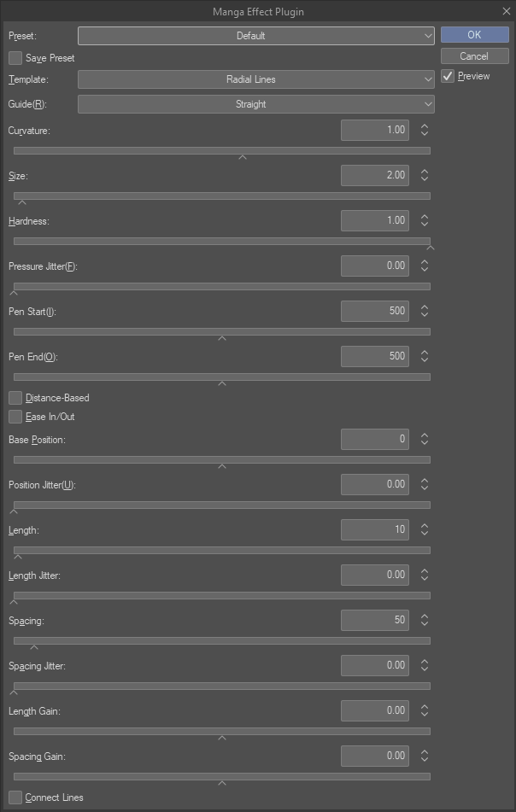Check the Ease In/Out box
The height and width of the screenshot is (812, 516).
tap(15, 417)
